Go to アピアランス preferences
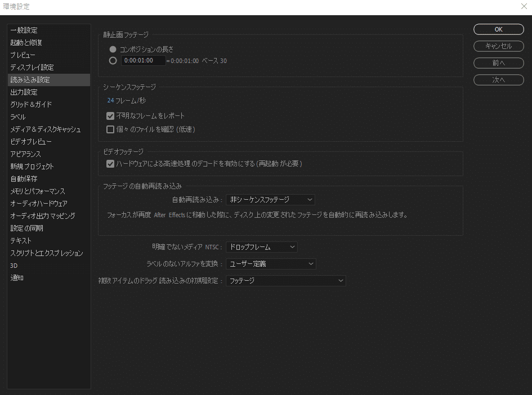Viewport: 532px width, 395px height. [x=49, y=154]
